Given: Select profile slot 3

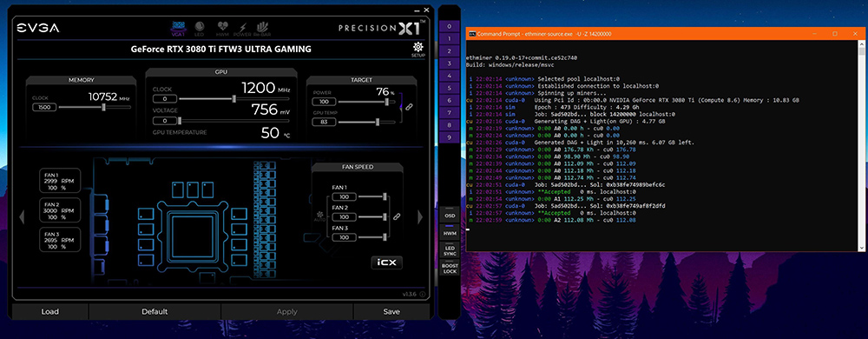Looking at the screenshot, I should click(450, 63).
